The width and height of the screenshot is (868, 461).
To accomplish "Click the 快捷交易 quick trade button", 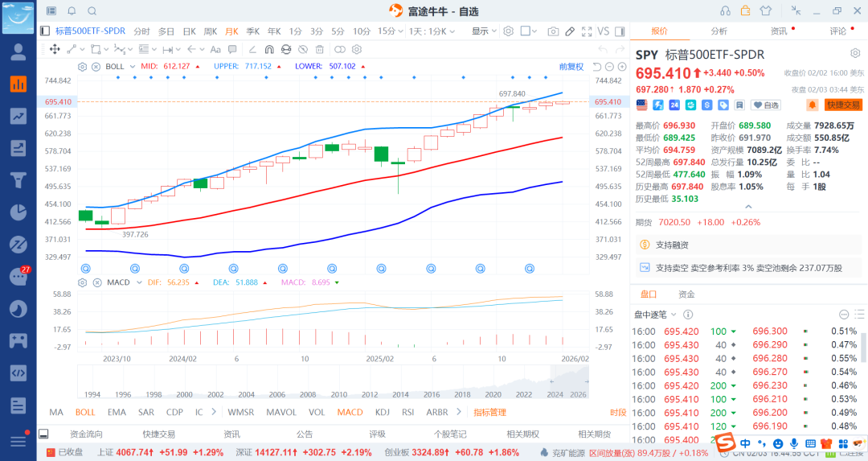I will click(x=844, y=105).
